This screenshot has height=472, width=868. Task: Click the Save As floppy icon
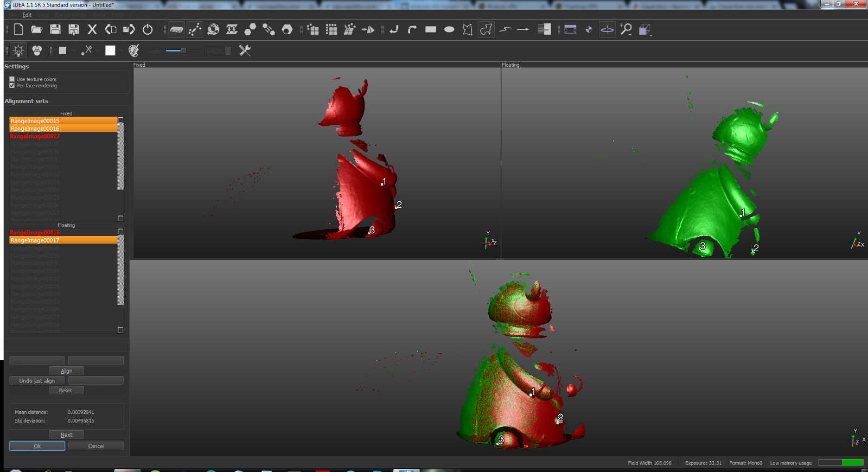click(x=74, y=29)
